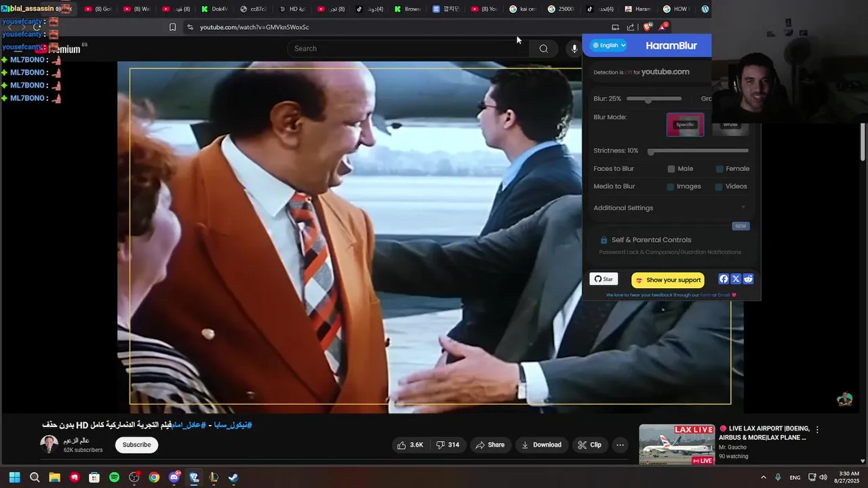Dislike the video with thumbs down

448,445
